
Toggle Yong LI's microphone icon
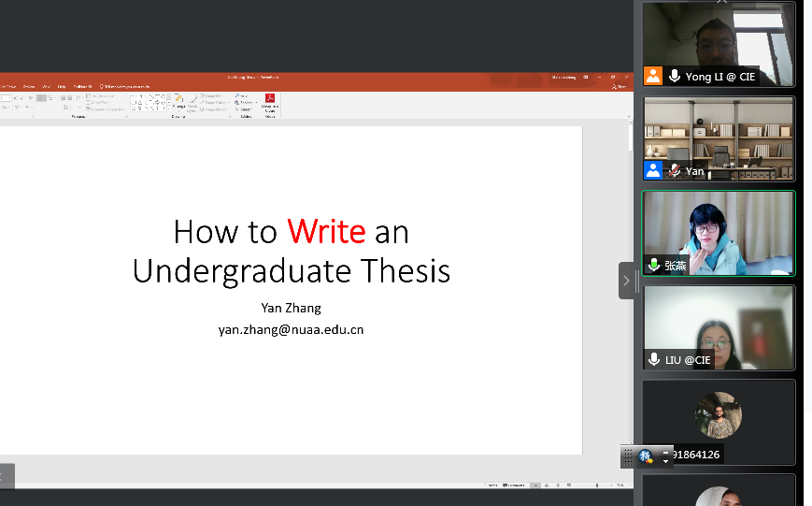pos(674,77)
